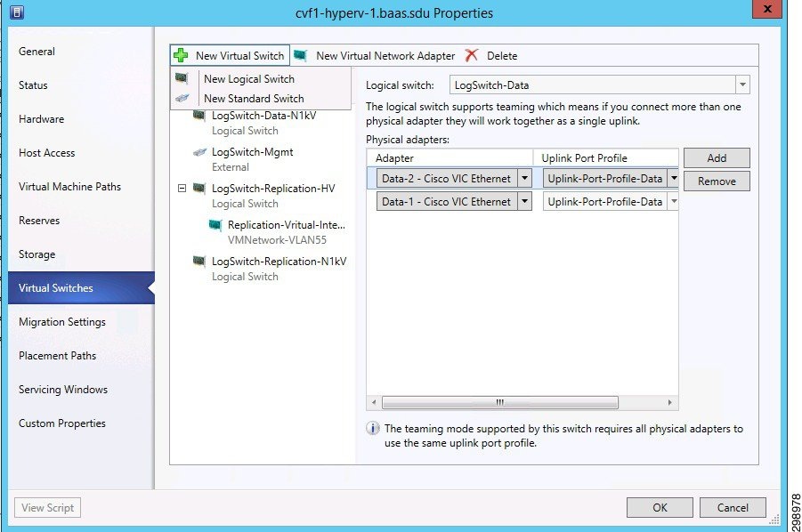
Task: Open Data-1 Cisco VIC Ethernet adapter dropdown arrow
Action: coord(524,201)
